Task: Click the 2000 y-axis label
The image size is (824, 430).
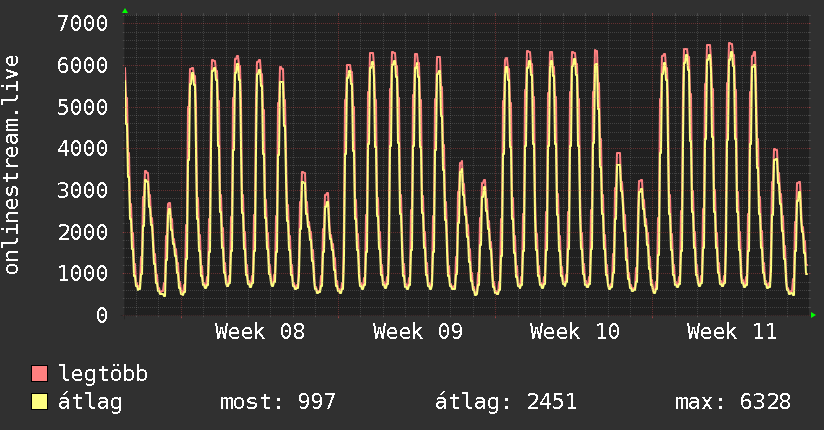Action: pyautogui.click(x=83, y=232)
